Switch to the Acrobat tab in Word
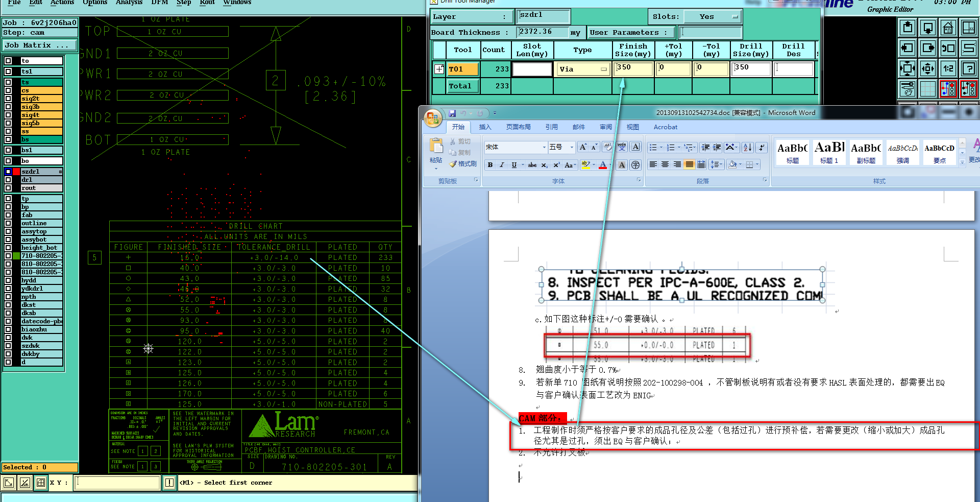The image size is (980, 502). (666, 127)
